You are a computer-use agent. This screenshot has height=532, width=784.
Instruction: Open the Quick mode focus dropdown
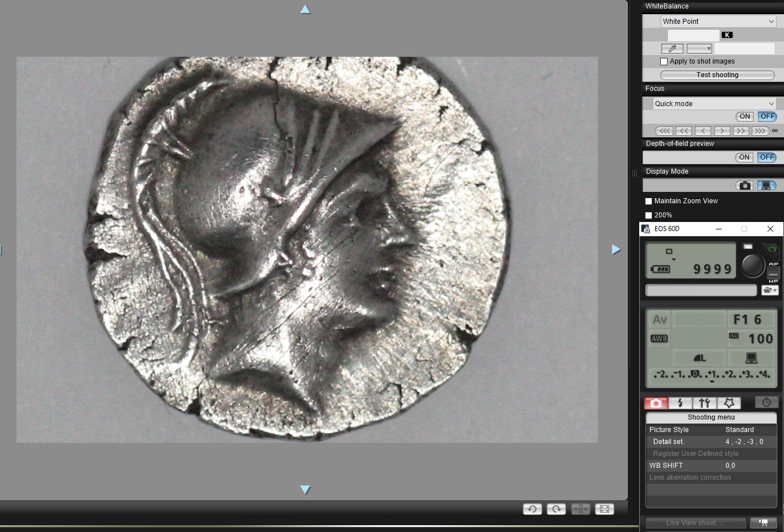(714, 104)
